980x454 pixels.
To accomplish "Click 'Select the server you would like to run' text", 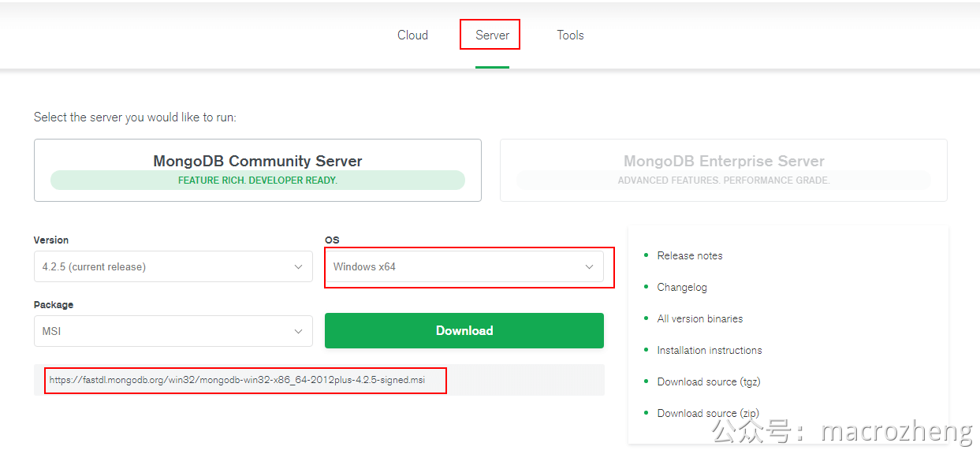I will click(x=135, y=117).
